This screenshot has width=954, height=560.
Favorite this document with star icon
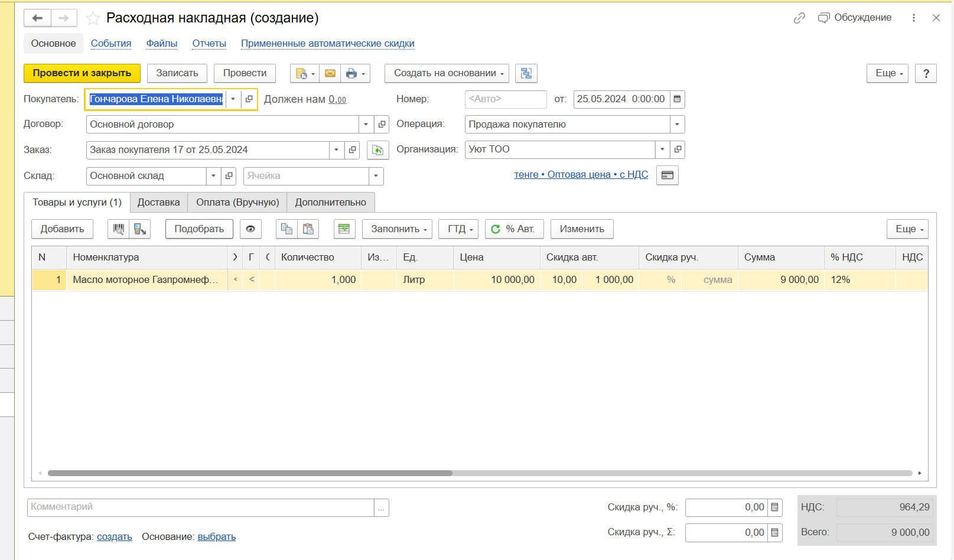(93, 18)
